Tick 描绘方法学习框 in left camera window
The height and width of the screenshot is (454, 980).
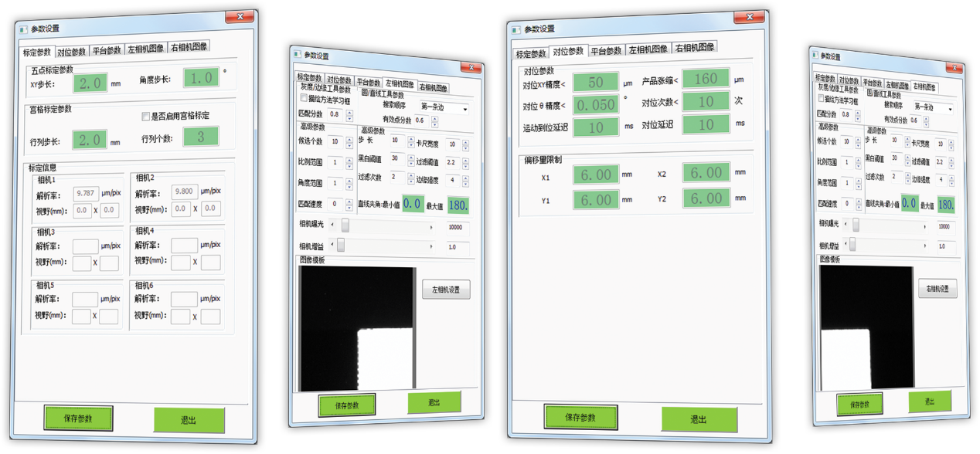tap(304, 99)
